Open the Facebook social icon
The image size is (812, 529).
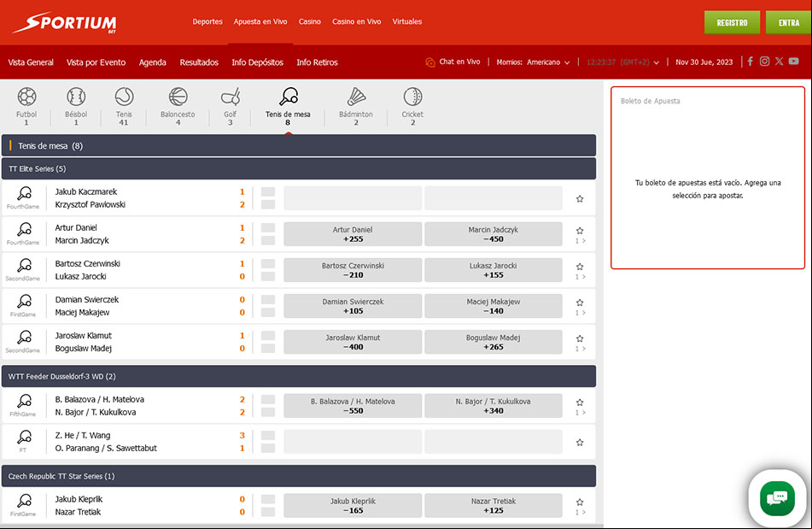click(750, 62)
